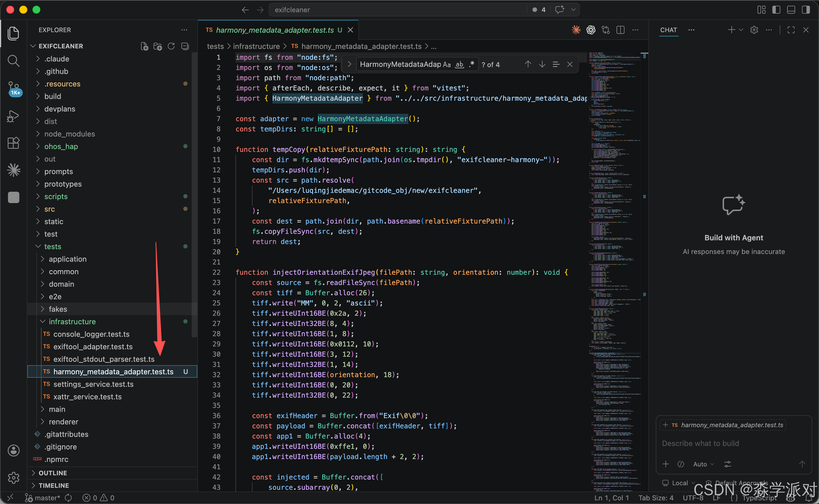This screenshot has width=819, height=504.
Task: Start a new chat with the plus icon
Action: tap(731, 30)
